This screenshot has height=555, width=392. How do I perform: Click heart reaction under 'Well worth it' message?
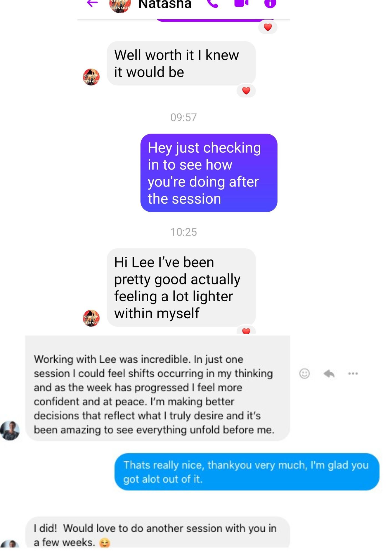click(246, 91)
